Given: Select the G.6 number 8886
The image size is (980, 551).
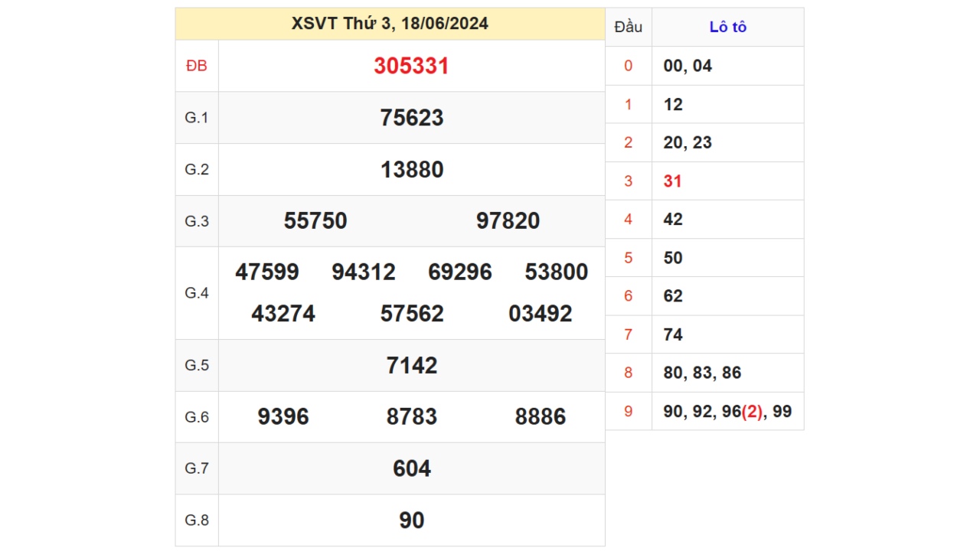Looking at the screenshot, I should (x=541, y=417).
